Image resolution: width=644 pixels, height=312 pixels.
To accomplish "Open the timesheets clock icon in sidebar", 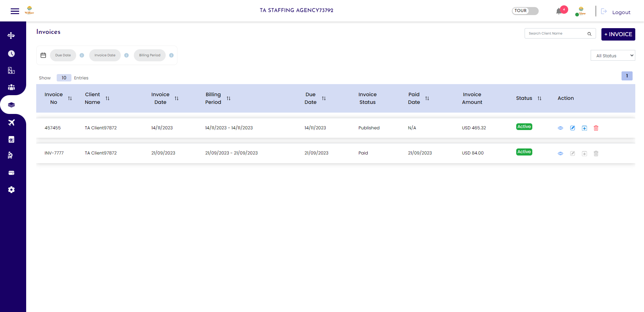I will point(11,53).
